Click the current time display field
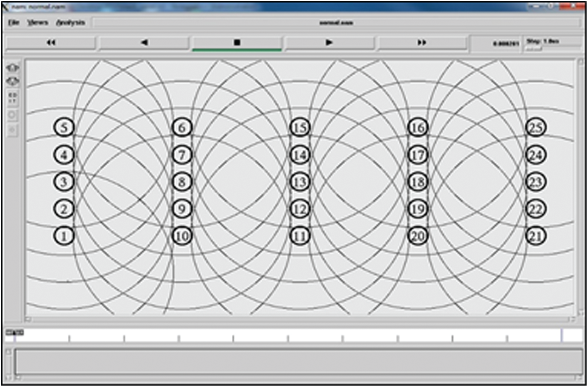 497,44
